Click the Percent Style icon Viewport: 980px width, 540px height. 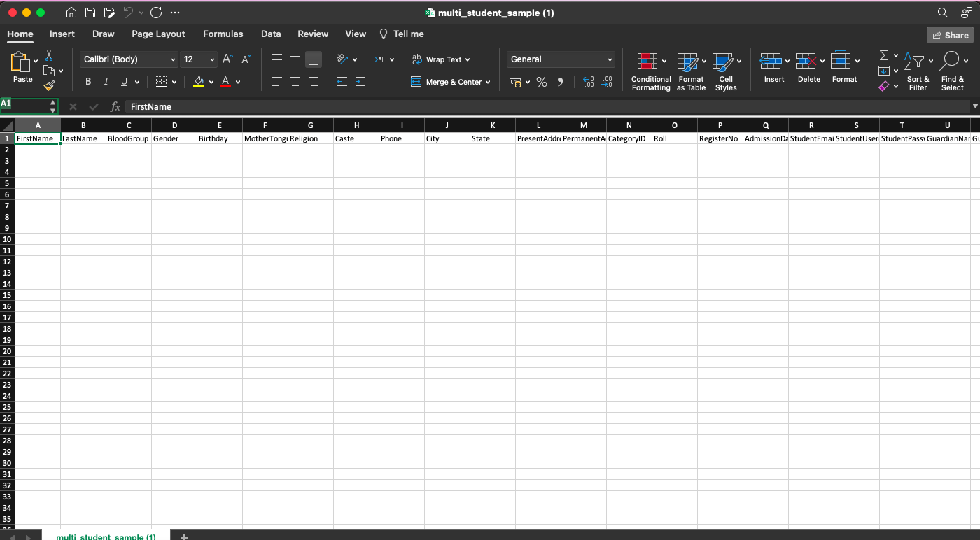tap(541, 82)
